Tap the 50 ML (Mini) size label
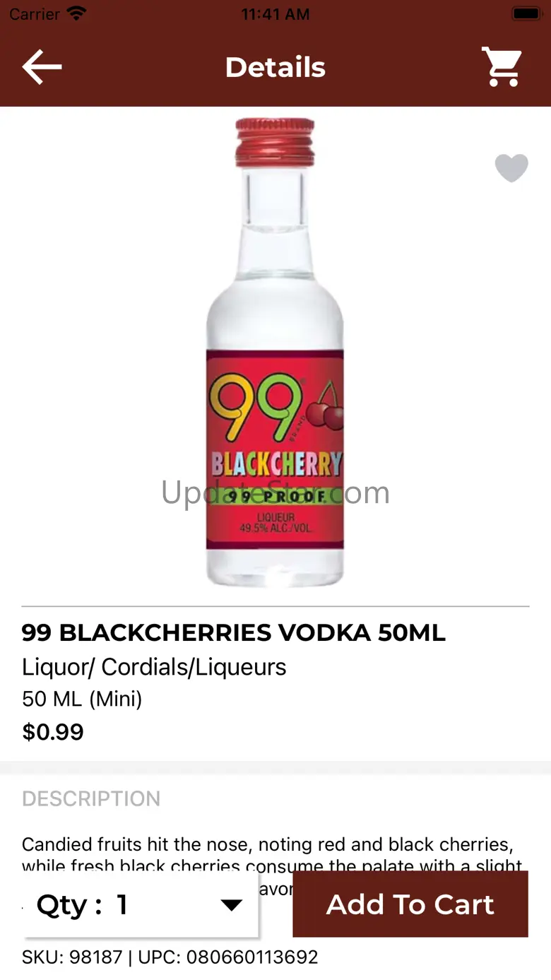Screen dimensions: 551x980 point(82,699)
